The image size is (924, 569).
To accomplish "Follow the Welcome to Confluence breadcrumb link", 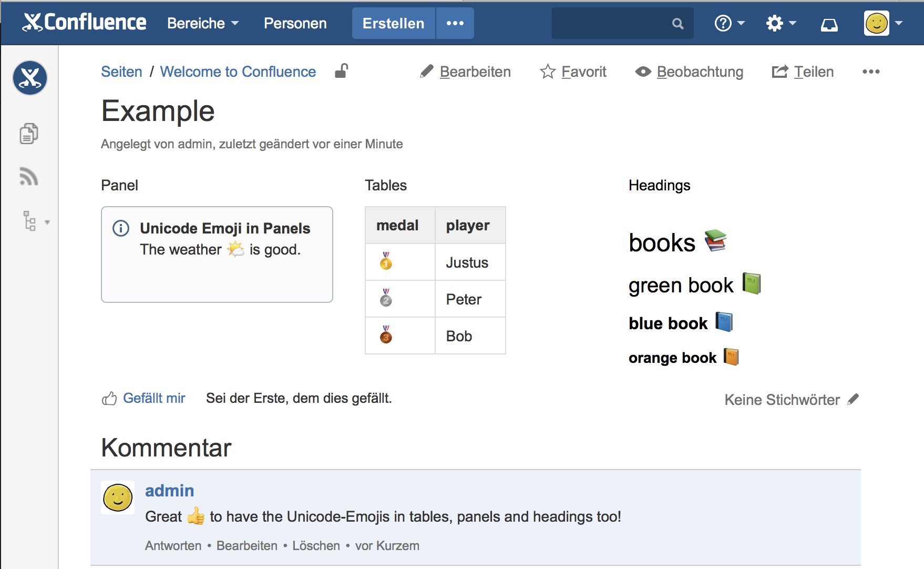I will tap(238, 72).
